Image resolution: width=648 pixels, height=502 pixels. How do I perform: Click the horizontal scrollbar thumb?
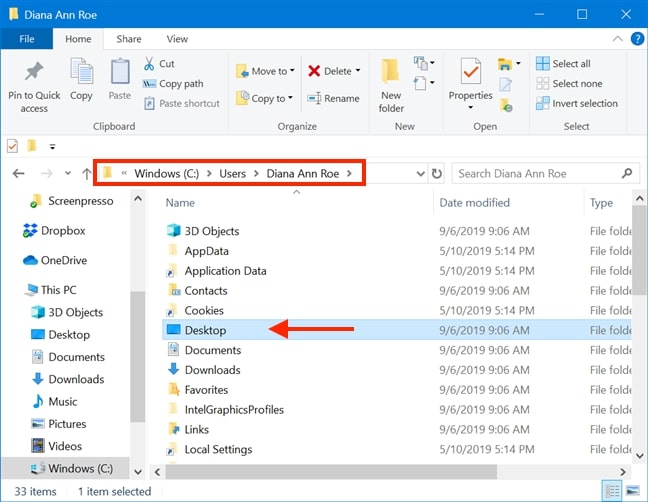[x=331, y=471]
